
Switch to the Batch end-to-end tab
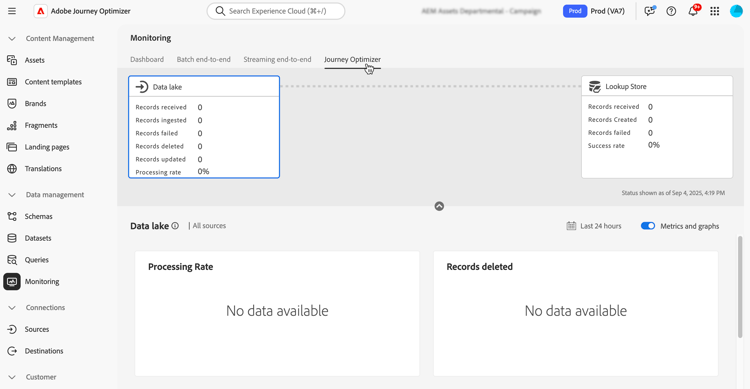pos(203,59)
